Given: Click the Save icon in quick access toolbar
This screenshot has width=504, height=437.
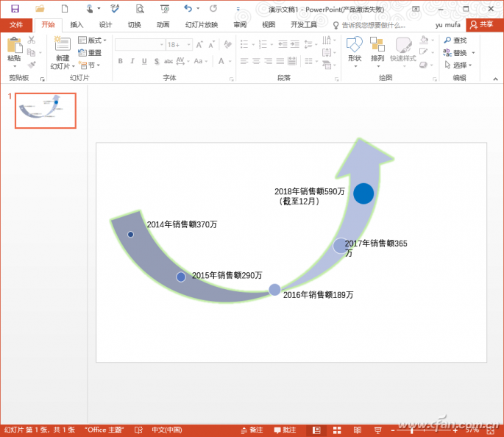Looking at the screenshot, I should (x=15, y=9).
